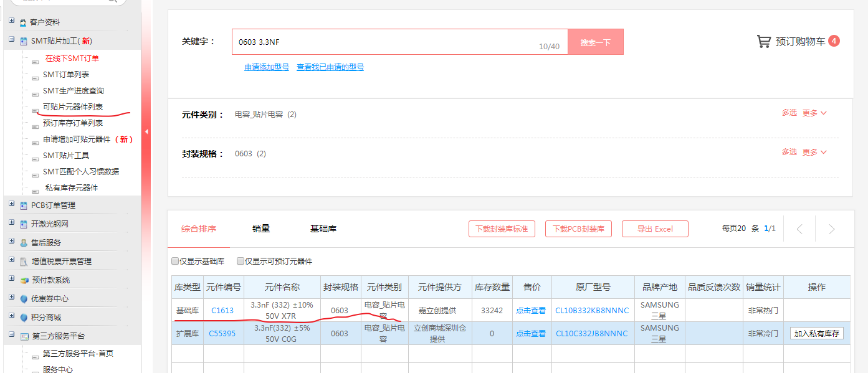
Task: Click the cart item count badge 4
Action: click(x=834, y=41)
